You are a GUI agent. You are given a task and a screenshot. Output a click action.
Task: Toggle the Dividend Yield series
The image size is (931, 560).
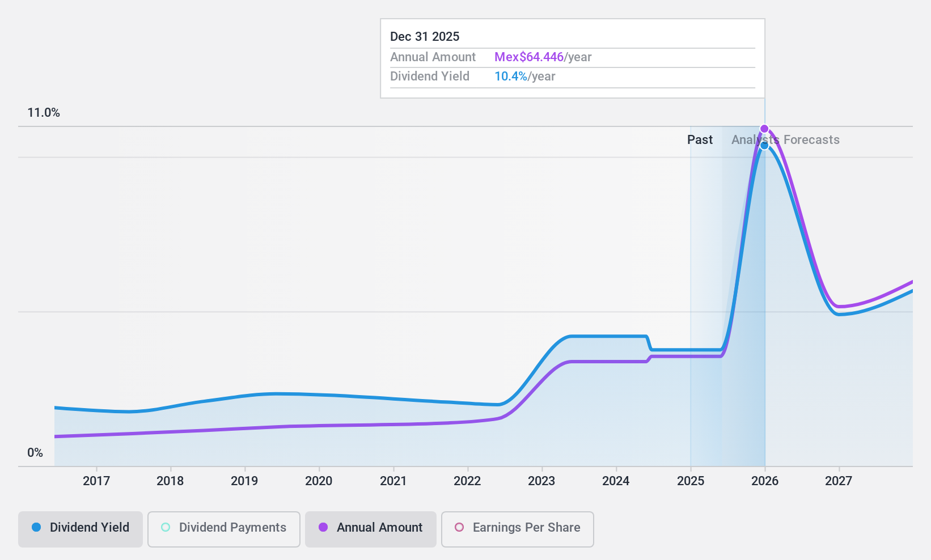click(81, 529)
